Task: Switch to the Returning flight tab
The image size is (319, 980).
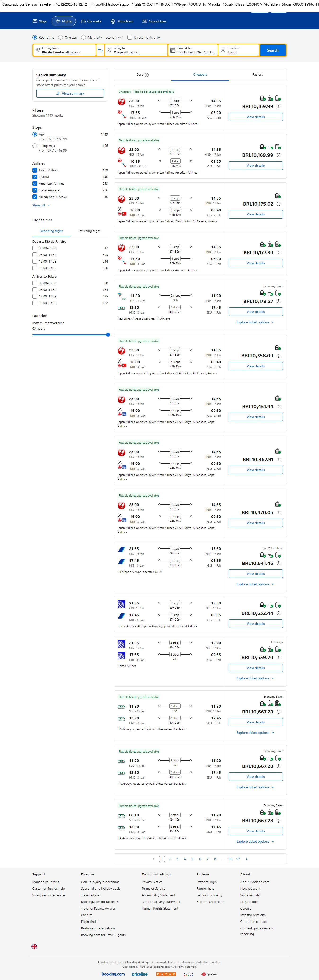Action: (x=89, y=231)
